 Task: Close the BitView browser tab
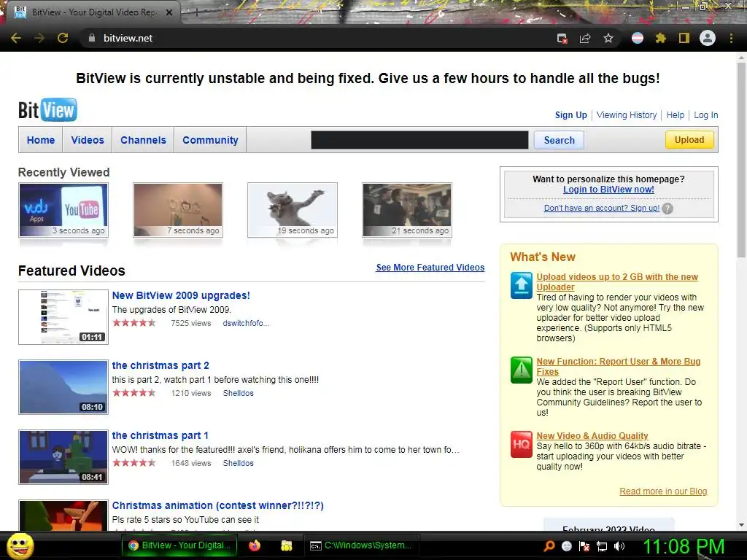[x=169, y=12]
